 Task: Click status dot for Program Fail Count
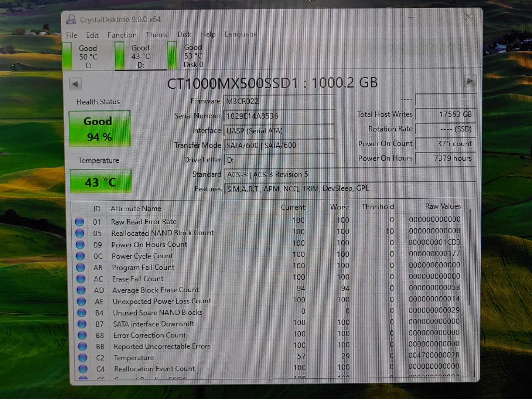click(81, 267)
